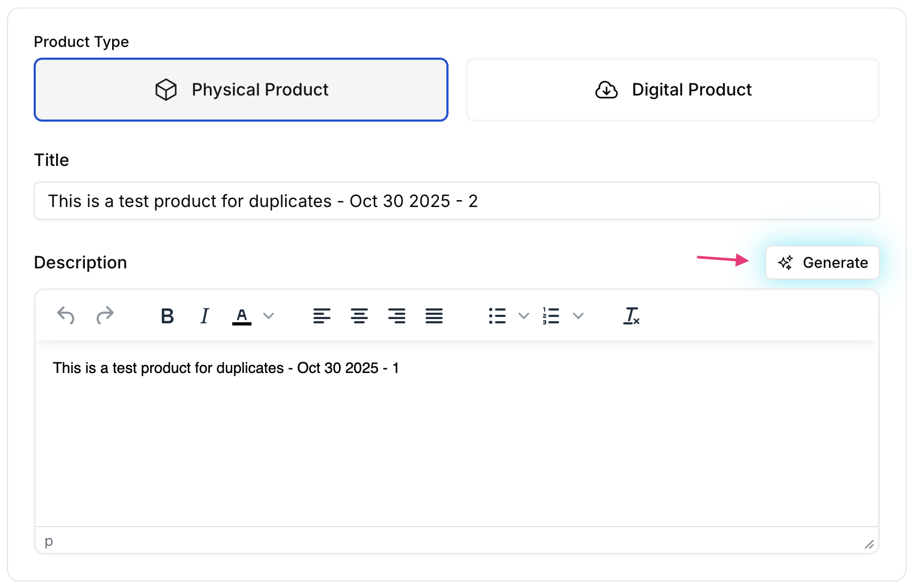Click the Generate description button
The width and height of the screenshot is (912, 588).
(x=822, y=263)
